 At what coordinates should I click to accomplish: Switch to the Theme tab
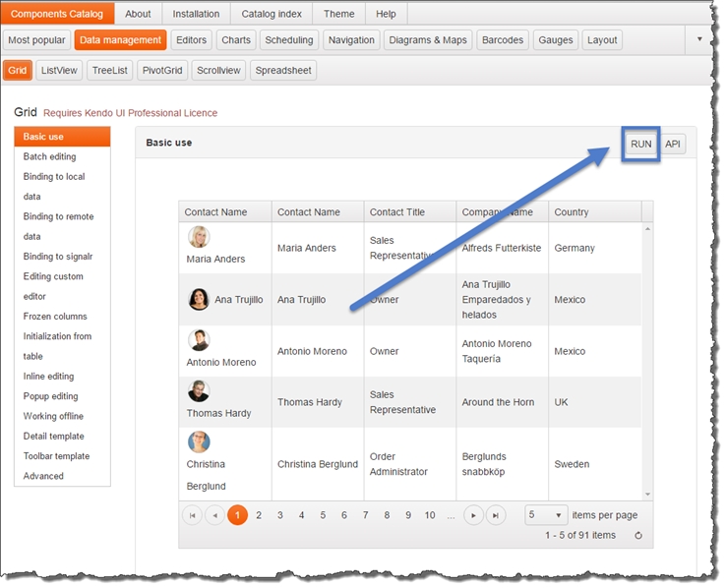coord(339,14)
